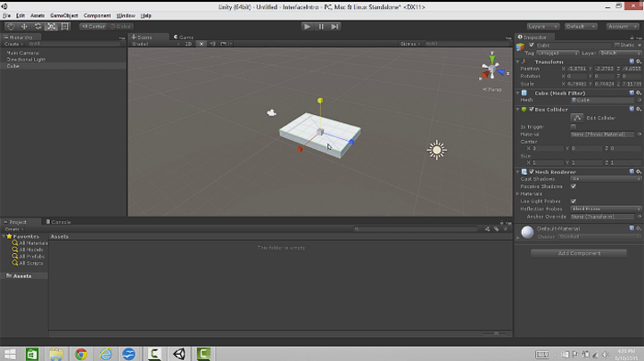
Task: Click the yellow Y-axis scale handle
Action: (x=320, y=101)
